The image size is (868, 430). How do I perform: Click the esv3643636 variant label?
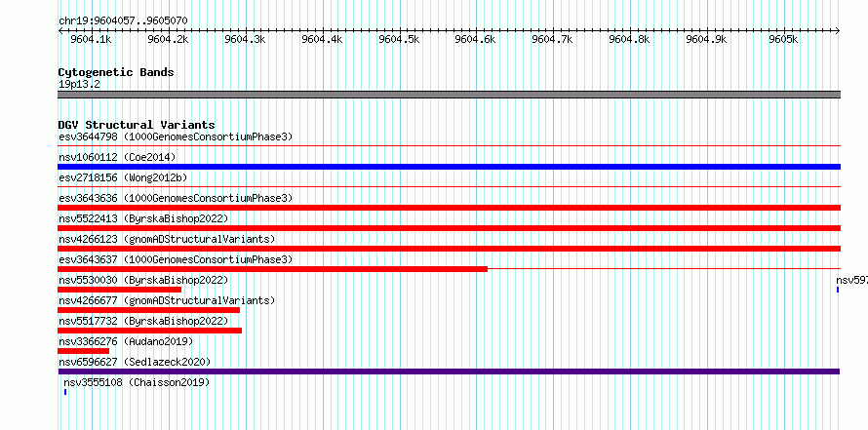click(x=176, y=198)
